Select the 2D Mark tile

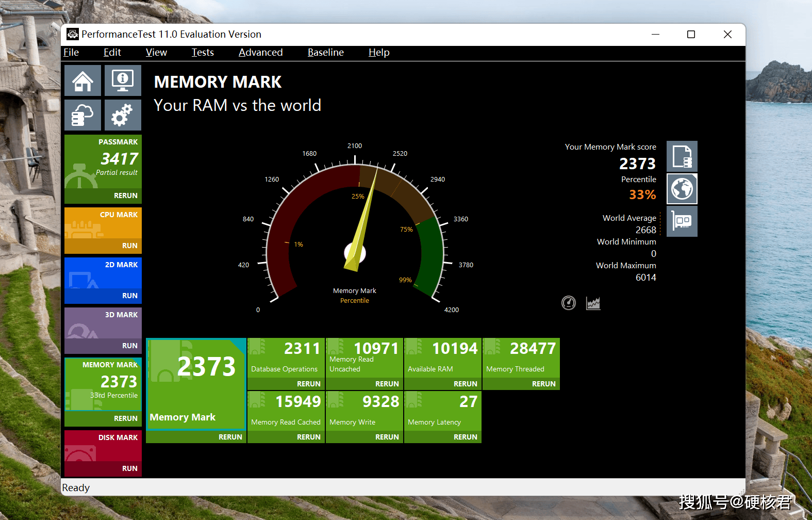click(103, 273)
